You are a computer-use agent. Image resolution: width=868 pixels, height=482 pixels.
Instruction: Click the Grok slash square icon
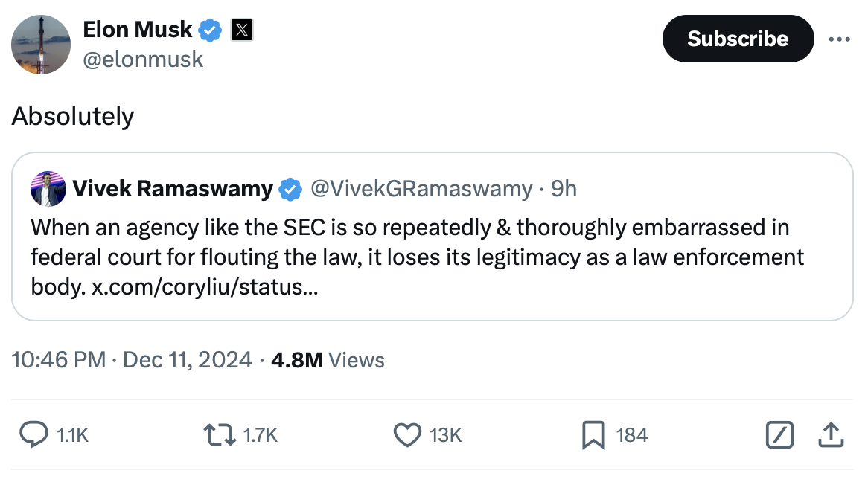click(780, 434)
